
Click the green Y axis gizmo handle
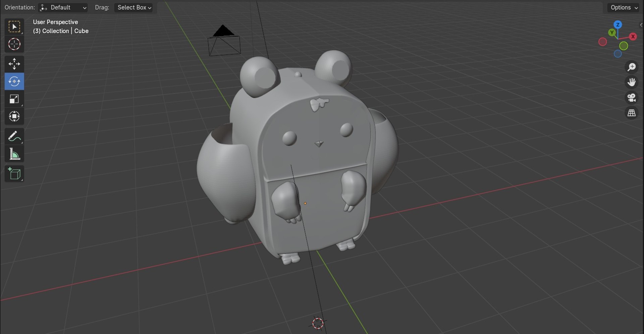click(x=612, y=33)
